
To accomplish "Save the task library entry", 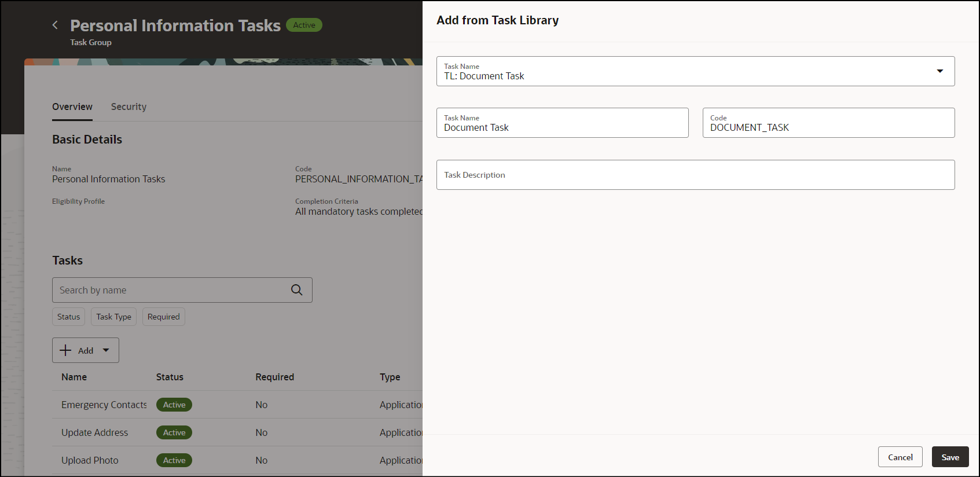I will (950, 457).
